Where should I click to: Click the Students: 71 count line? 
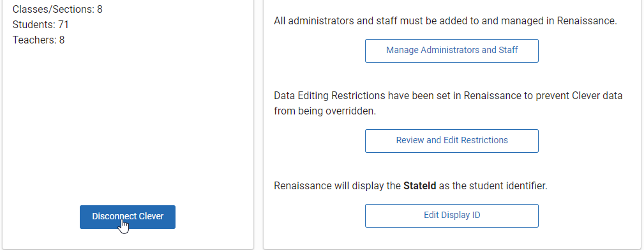coord(41,25)
